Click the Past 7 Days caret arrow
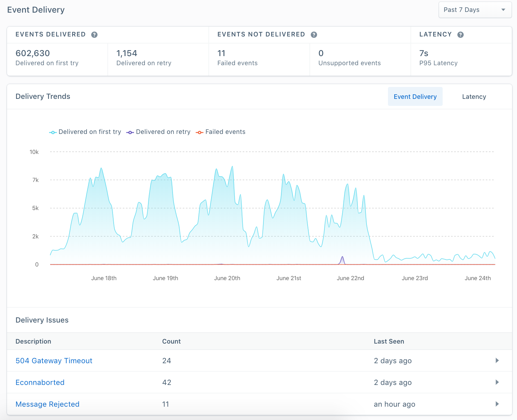Screen dimensions: 517x420 pyautogui.click(x=503, y=9)
